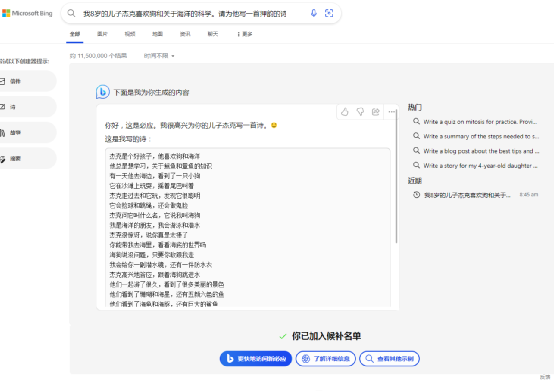Click the blue 'access new Bing faster' button

(x=256, y=359)
